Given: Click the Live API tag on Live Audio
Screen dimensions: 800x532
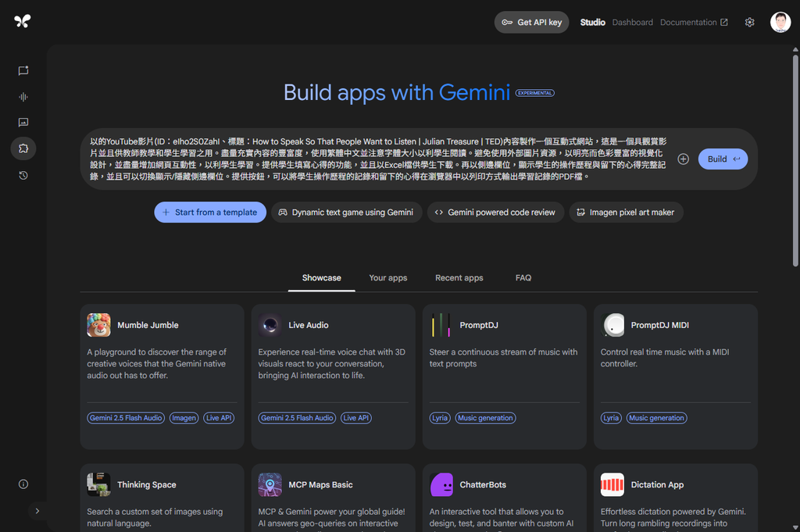Looking at the screenshot, I should click(x=356, y=418).
